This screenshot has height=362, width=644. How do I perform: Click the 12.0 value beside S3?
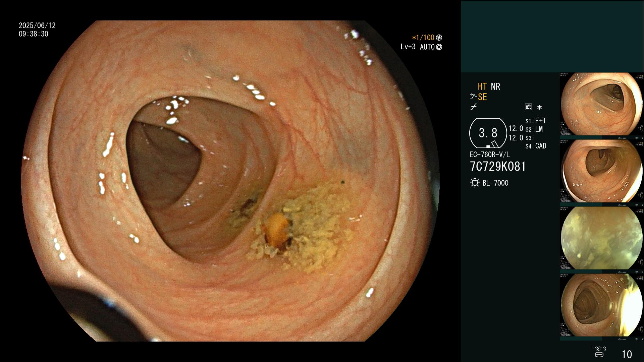click(x=516, y=138)
